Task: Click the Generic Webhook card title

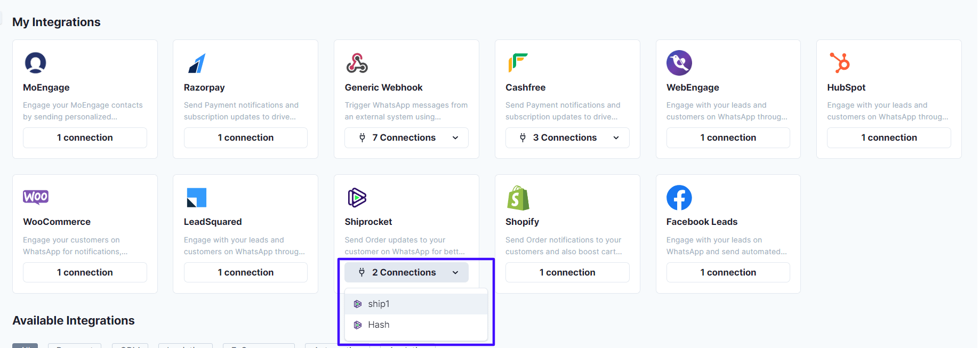Action: click(383, 87)
